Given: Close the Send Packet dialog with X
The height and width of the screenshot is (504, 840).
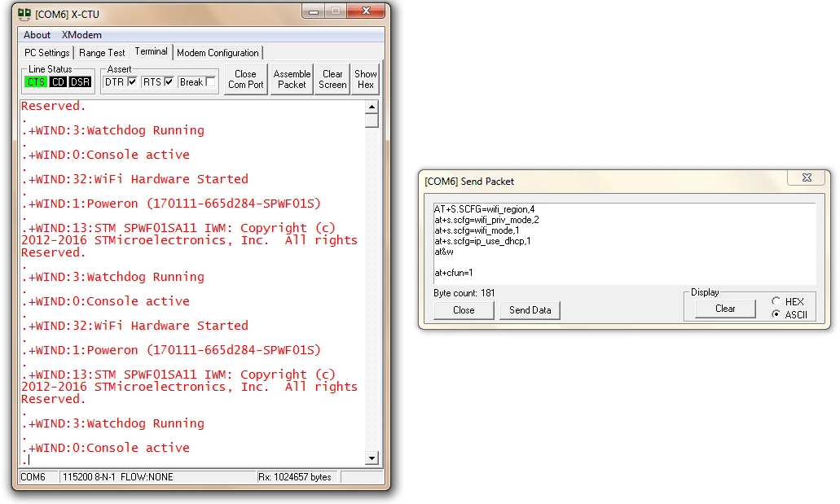Looking at the screenshot, I should (807, 177).
